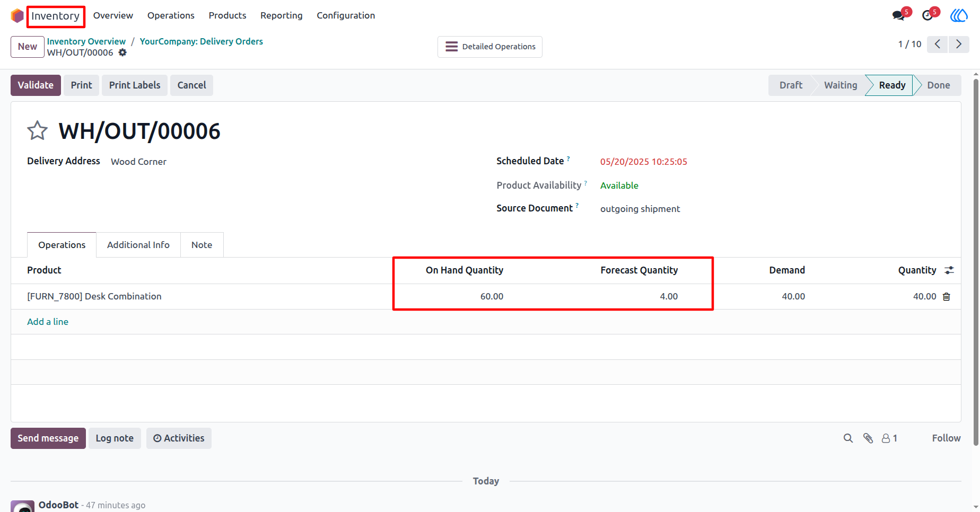Open the Overview menu

[113, 15]
